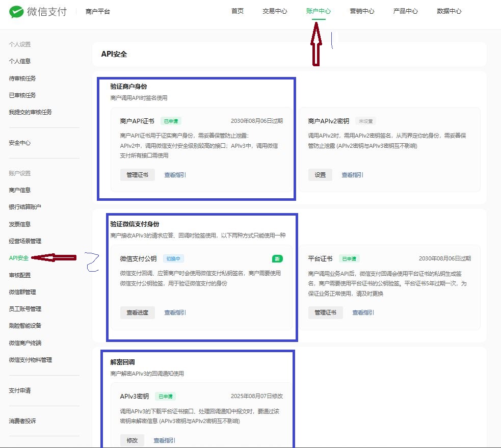Click 2030年08月06日过期 on 商户API证书 card
The height and width of the screenshot is (448, 501).
[257, 121]
